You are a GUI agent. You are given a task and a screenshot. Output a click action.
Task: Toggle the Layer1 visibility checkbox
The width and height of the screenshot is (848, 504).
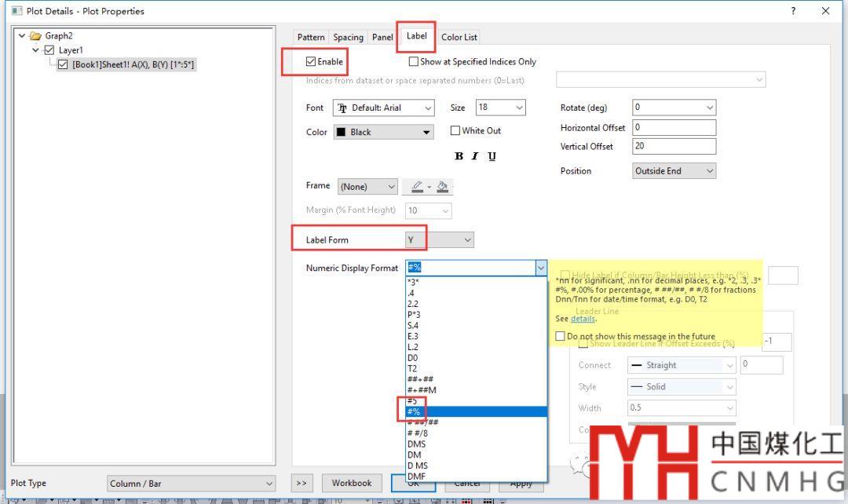pos(49,50)
